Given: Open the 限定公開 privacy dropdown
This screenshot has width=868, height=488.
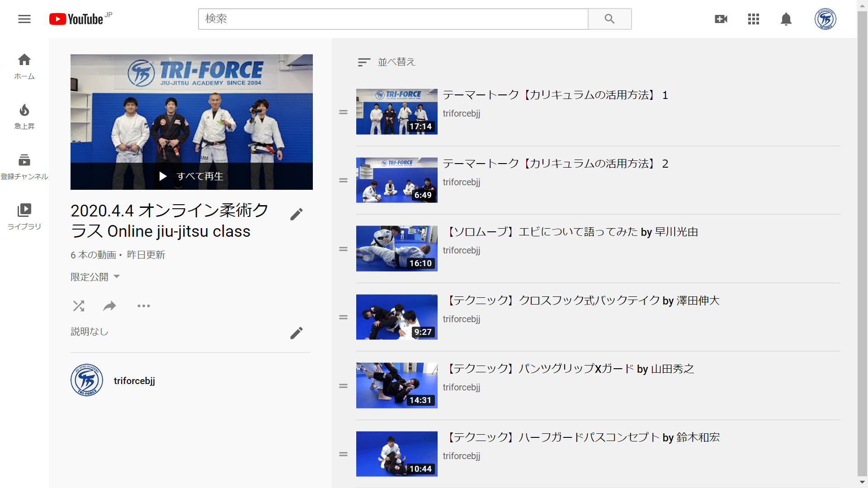Looking at the screenshot, I should [95, 277].
